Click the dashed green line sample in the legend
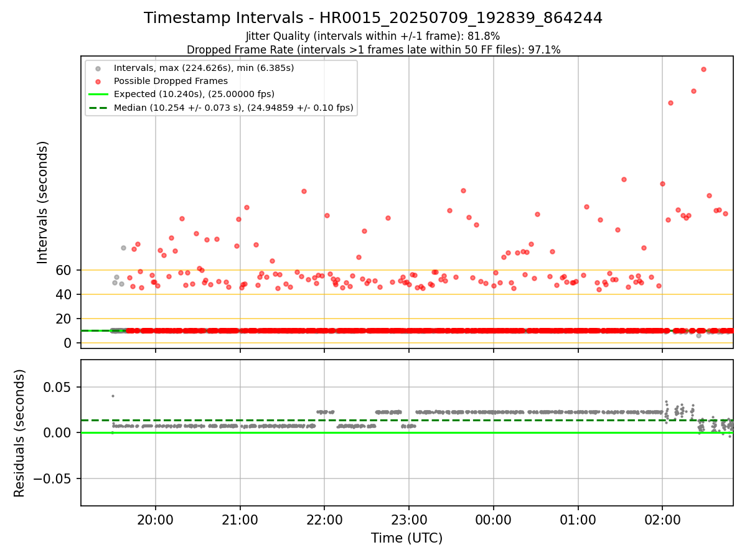The image size is (747, 560). click(100, 108)
